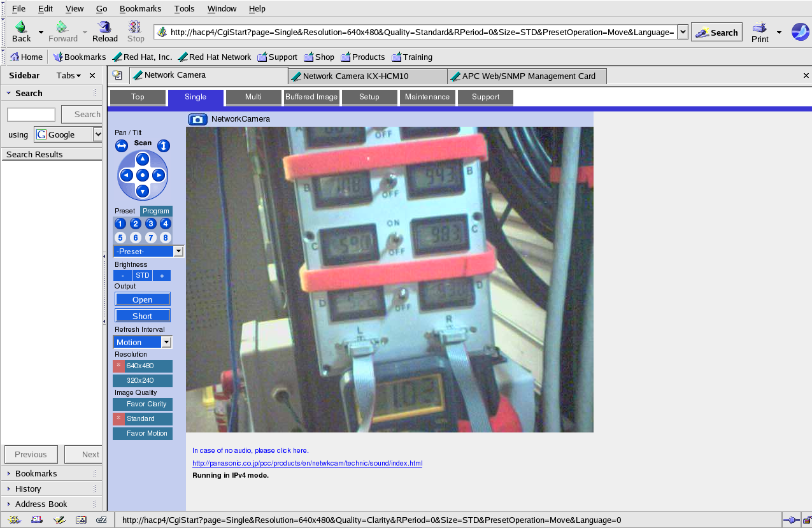
Task: Open the Go menu
Action: point(102,8)
